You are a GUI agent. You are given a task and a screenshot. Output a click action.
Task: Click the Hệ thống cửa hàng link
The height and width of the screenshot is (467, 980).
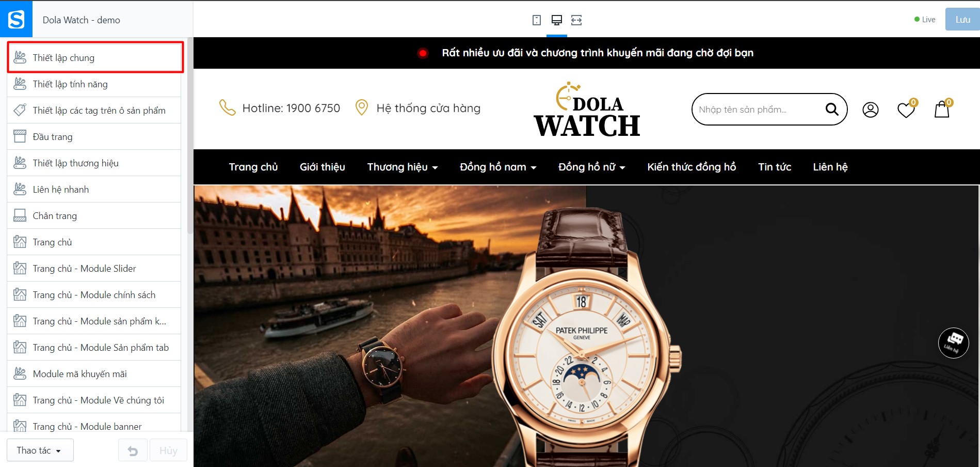pyautogui.click(x=428, y=108)
